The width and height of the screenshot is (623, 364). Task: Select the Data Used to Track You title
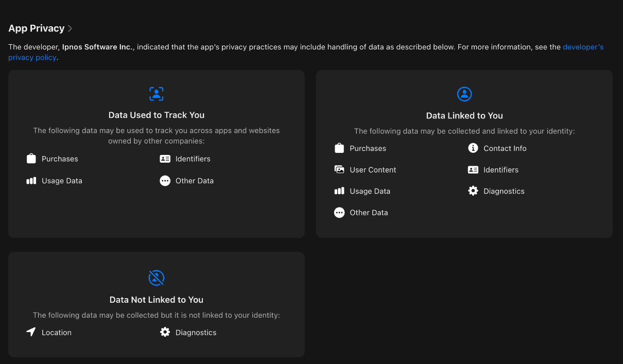pyautogui.click(x=157, y=115)
